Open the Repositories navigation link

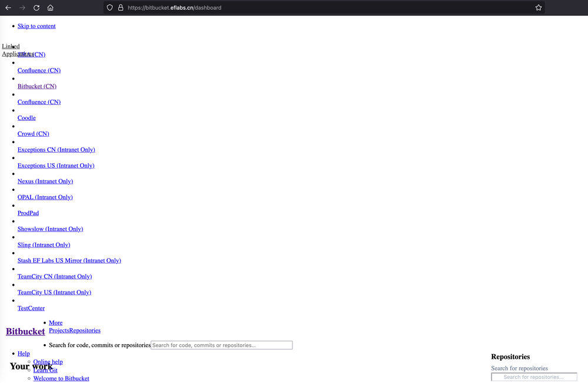point(85,331)
